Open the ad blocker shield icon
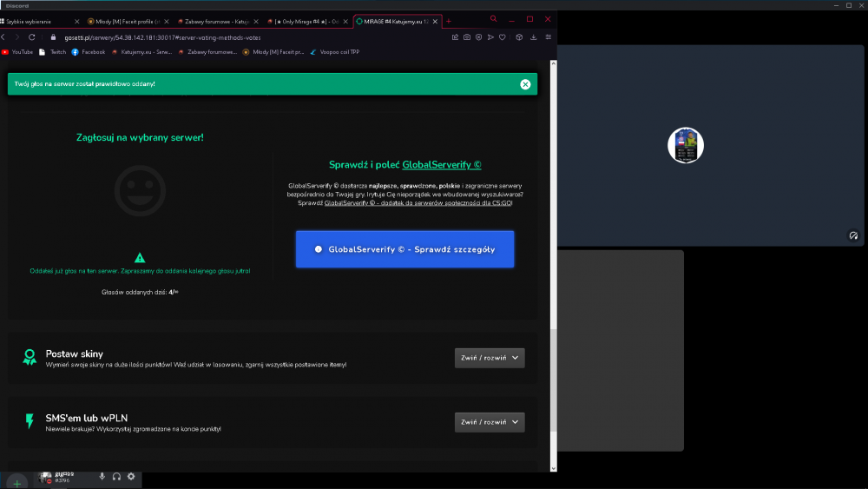 coord(479,37)
